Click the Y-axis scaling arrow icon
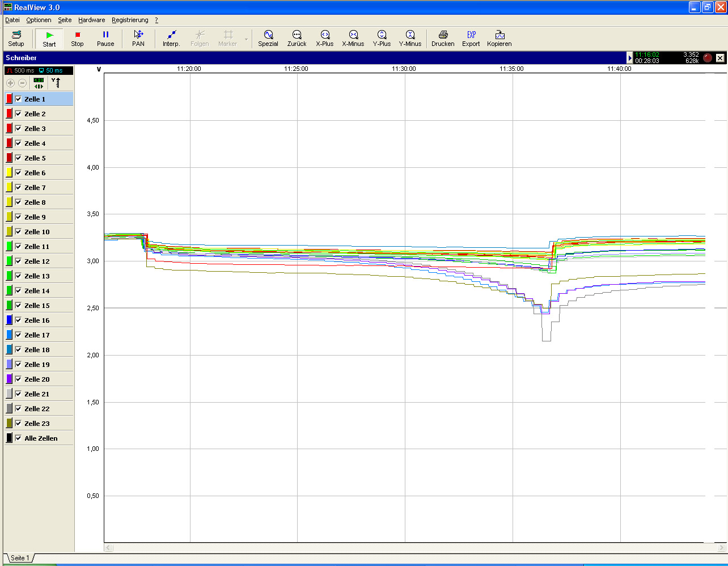Image resolution: width=728 pixels, height=566 pixels. (x=56, y=83)
